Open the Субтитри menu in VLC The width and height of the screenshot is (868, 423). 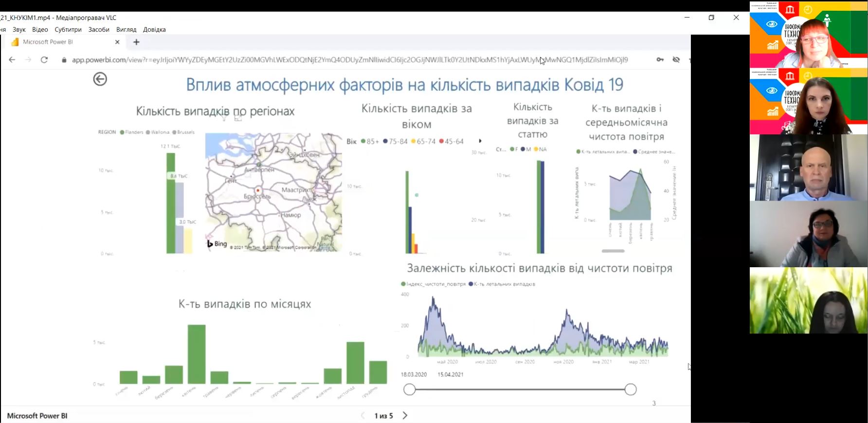(68, 30)
